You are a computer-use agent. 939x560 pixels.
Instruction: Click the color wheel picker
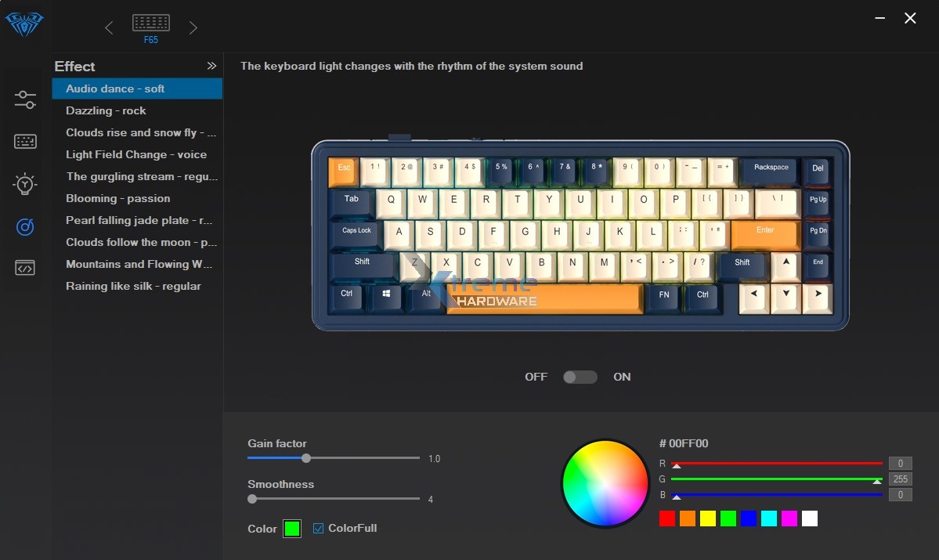tap(605, 483)
